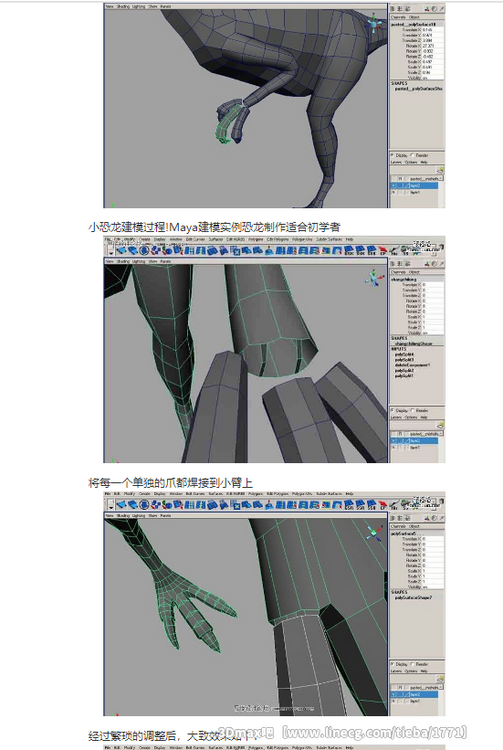This screenshot has height=750, width=503.
Task: Select Display radio in first screenshot layer editor
Action: [393, 155]
